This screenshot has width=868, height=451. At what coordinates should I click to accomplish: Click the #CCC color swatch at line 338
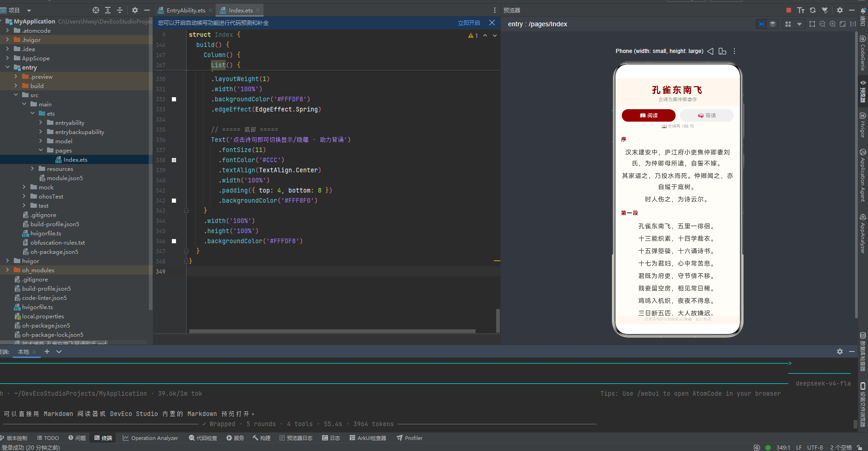(x=174, y=160)
